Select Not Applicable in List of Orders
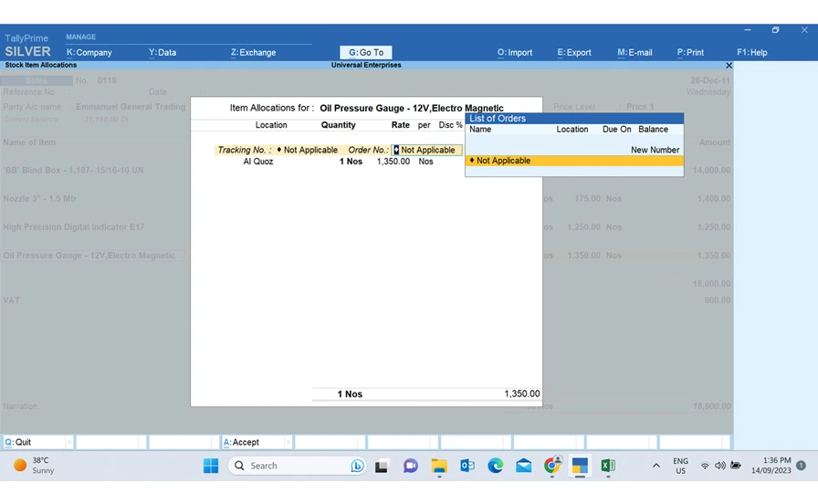This screenshot has width=818, height=504. (574, 161)
